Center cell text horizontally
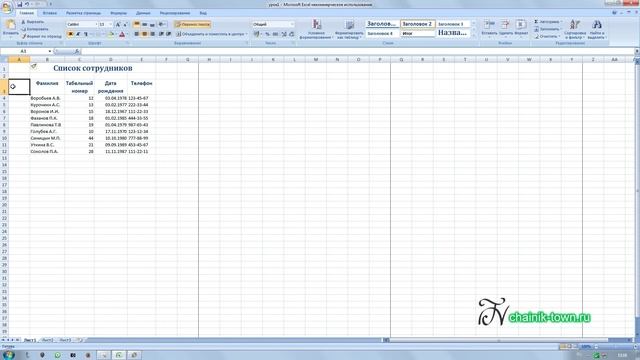This screenshot has width=640, height=360. point(144,34)
